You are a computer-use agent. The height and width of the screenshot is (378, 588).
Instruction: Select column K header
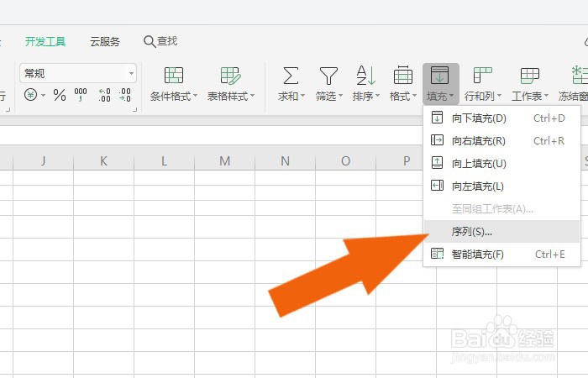[x=104, y=161]
